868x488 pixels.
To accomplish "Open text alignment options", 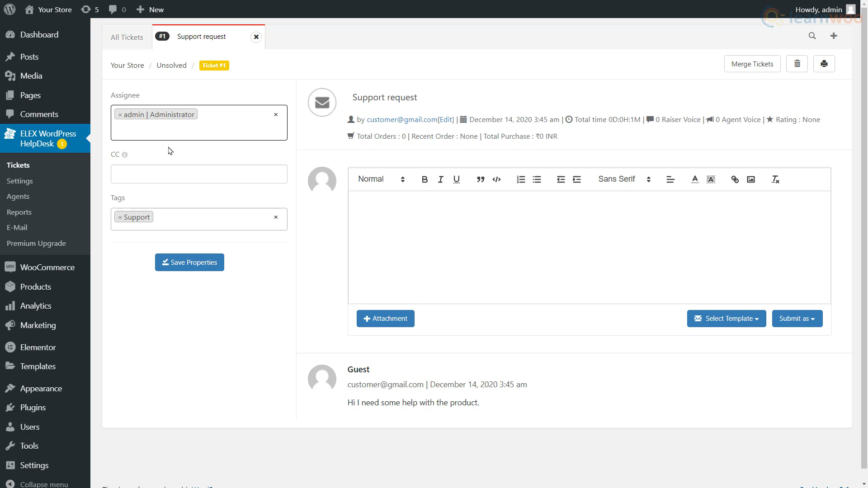I will [670, 179].
